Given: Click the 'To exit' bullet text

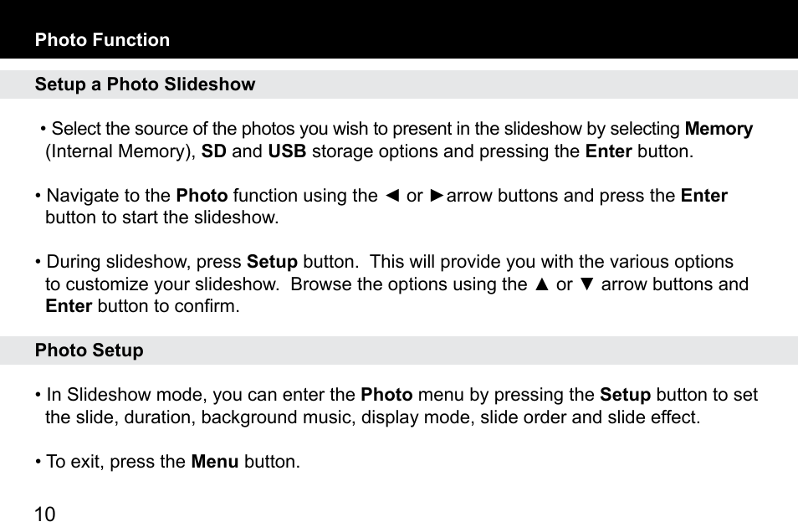Looking at the screenshot, I should (x=168, y=461).
